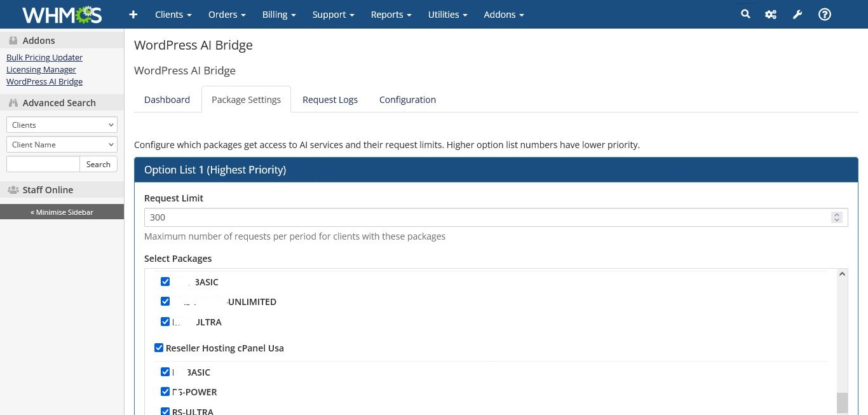
Task: Click the Advanced Search binoculars icon
Action: (13, 103)
